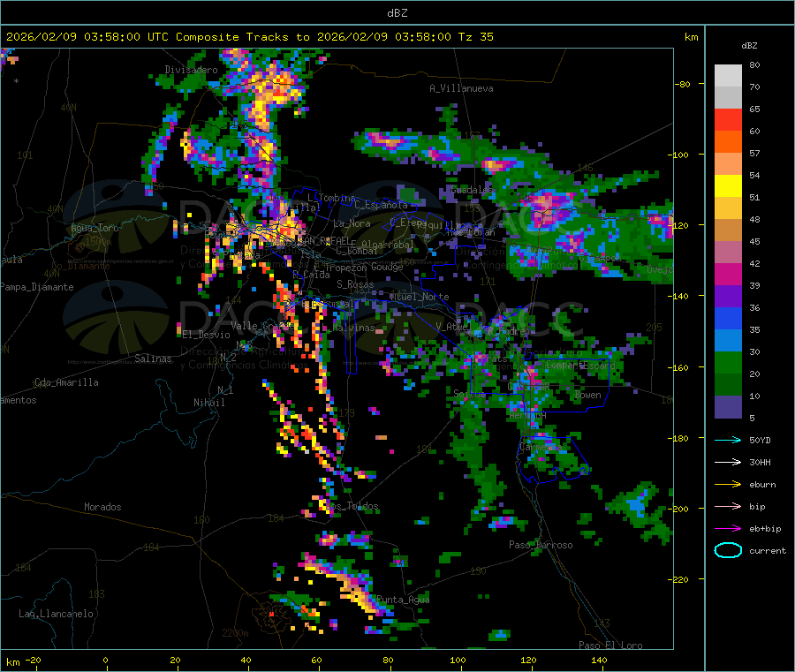The height and width of the screenshot is (672, 795).
Task: Click the 'Paso_Barroso' map label
Action: [x=541, y=545]
